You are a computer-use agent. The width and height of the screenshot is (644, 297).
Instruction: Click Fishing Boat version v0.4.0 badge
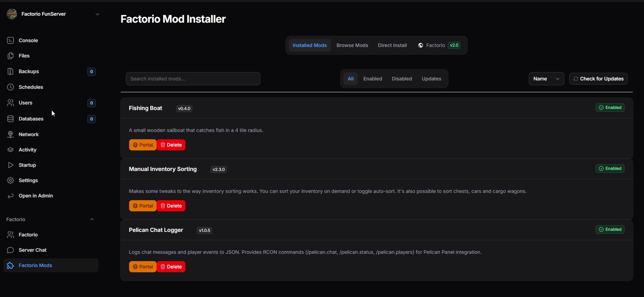184,109
